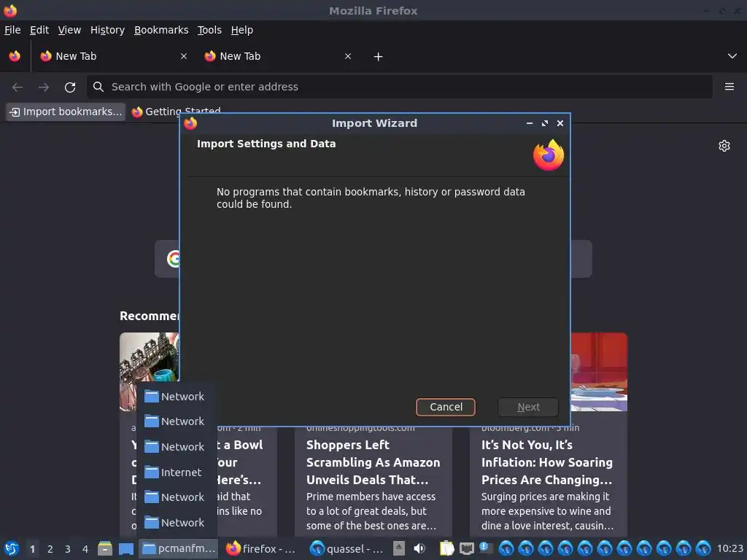Click the taskbar clock showing 10:23
The width and height of the screenshot is (747, 560).
[729, 548]
